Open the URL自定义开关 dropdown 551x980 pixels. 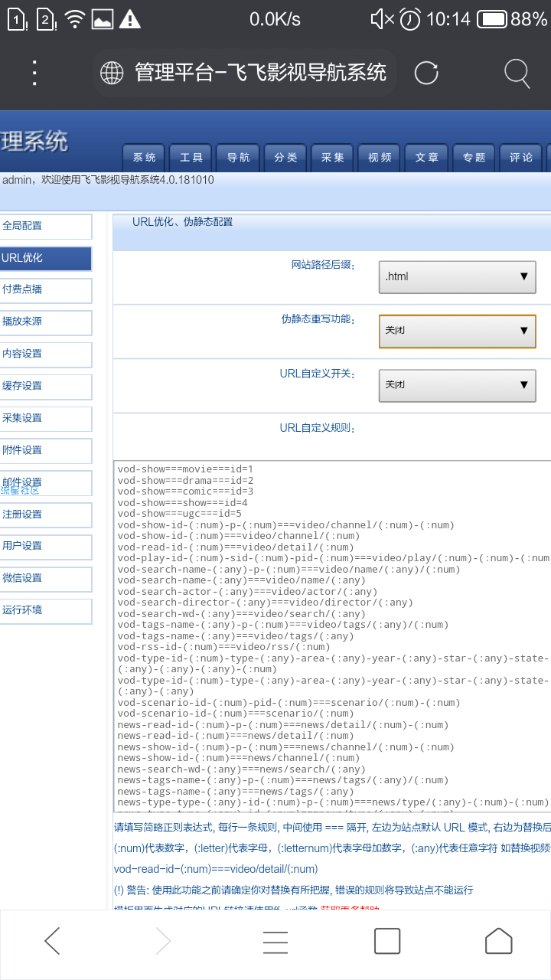(458, 384)
